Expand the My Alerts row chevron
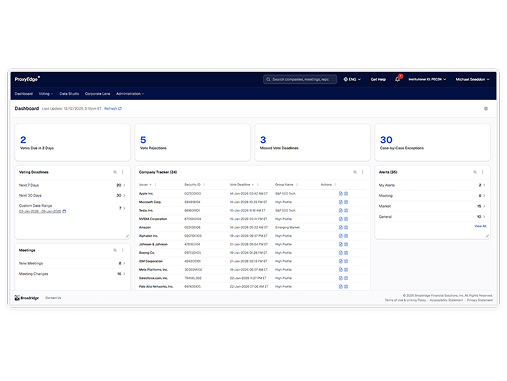This screenshot has width=507, height=381. 484,185
